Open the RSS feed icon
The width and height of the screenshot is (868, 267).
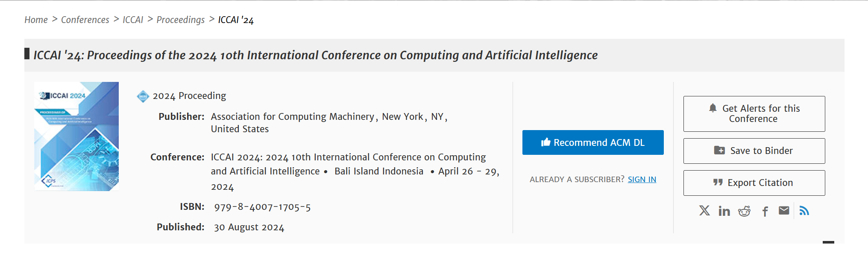(804, 211)
